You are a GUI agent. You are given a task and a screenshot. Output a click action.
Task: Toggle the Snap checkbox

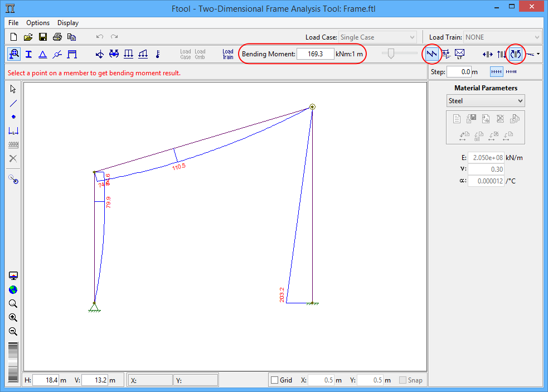point(403,380)
